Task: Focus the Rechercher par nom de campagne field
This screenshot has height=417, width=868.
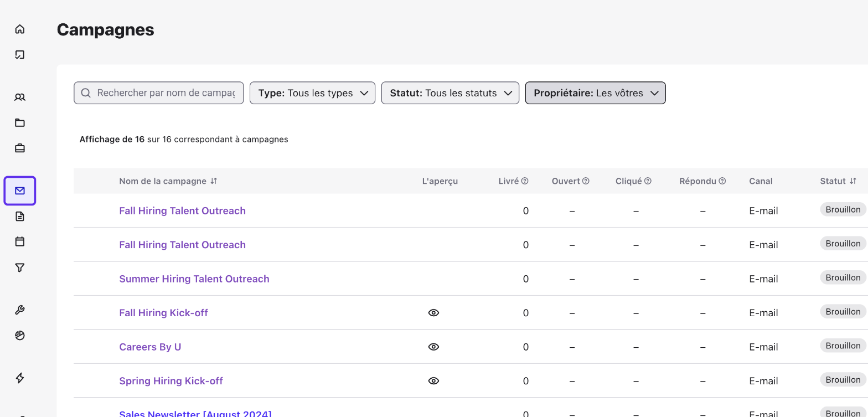Action: click(x=158, y=93)
